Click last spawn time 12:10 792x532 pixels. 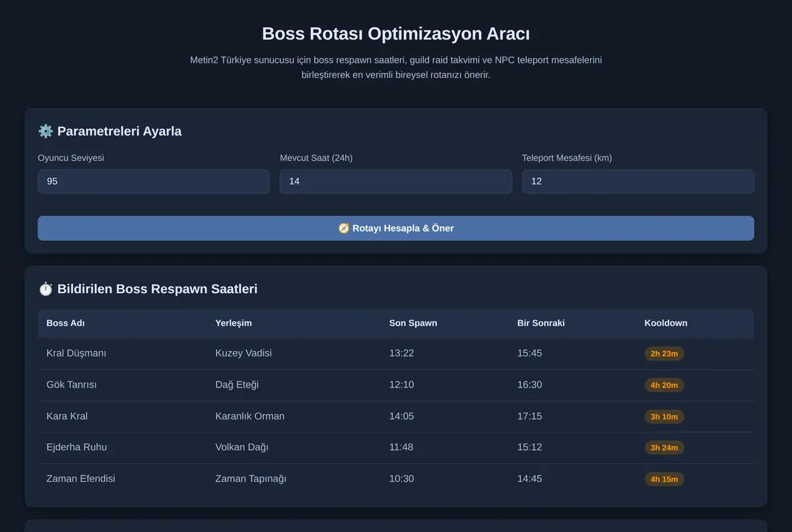(x=402, y=385)
